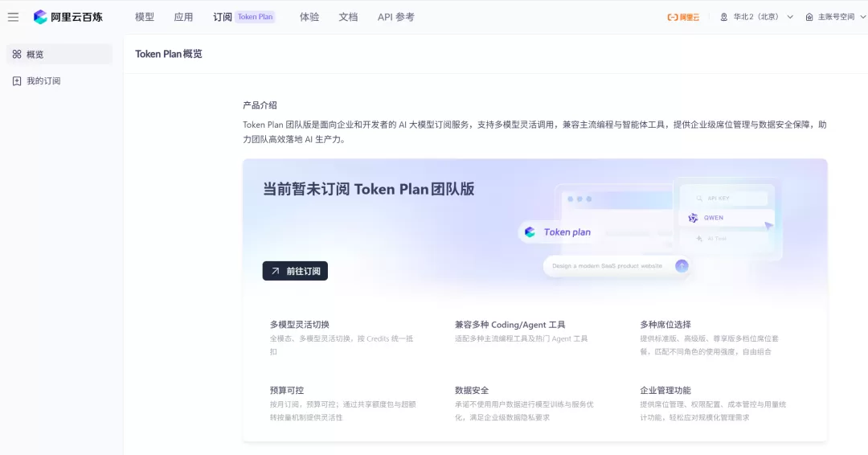The image size is (868, 455).
Task: Click the Token Plan概览 page title
Action: [169, 54]
